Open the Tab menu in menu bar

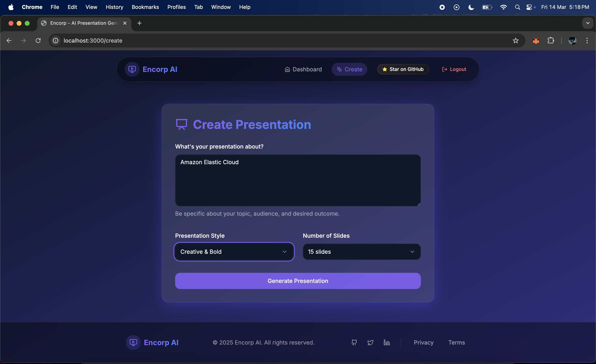click(x=198, y=7)
